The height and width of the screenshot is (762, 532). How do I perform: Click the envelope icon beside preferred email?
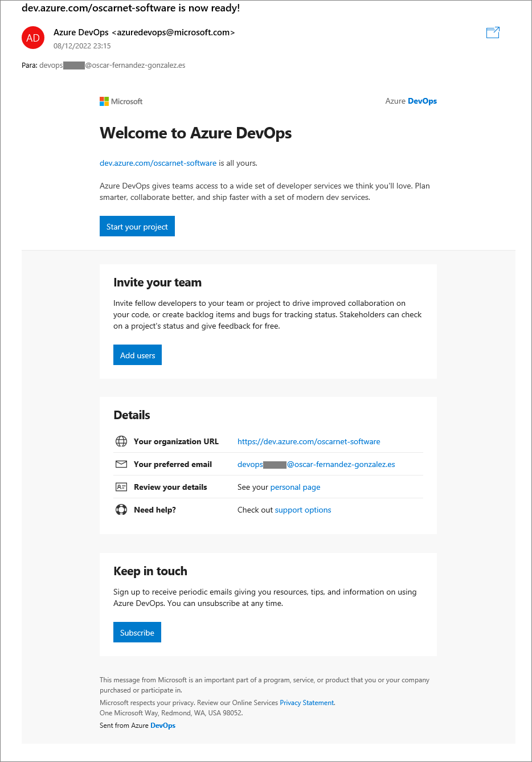click(121, 464)
